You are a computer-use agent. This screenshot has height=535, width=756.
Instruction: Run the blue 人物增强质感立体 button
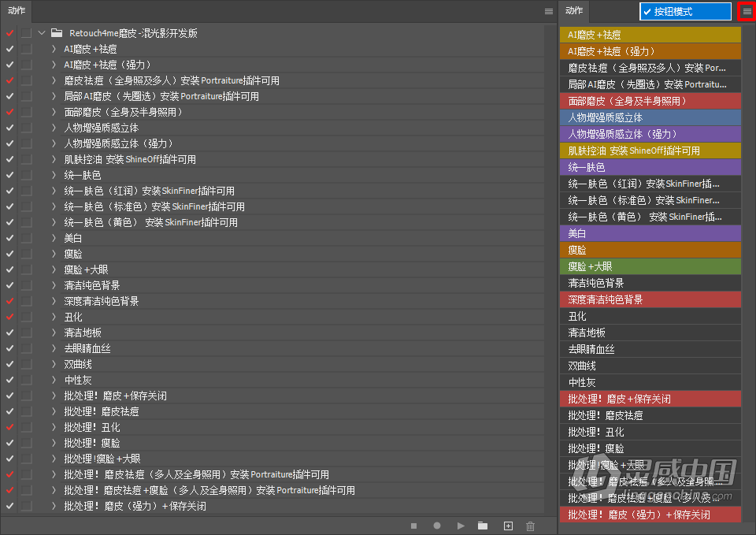pos(650,117)
